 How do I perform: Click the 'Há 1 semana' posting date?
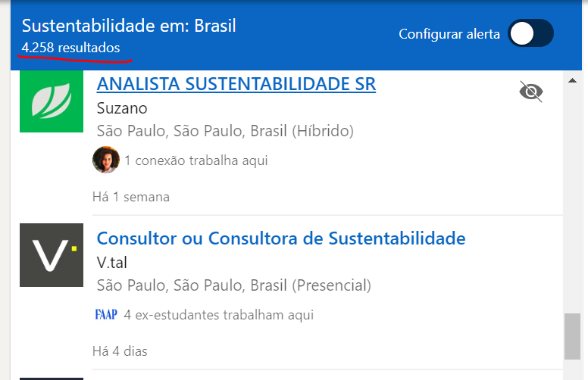tap(130, 197)
